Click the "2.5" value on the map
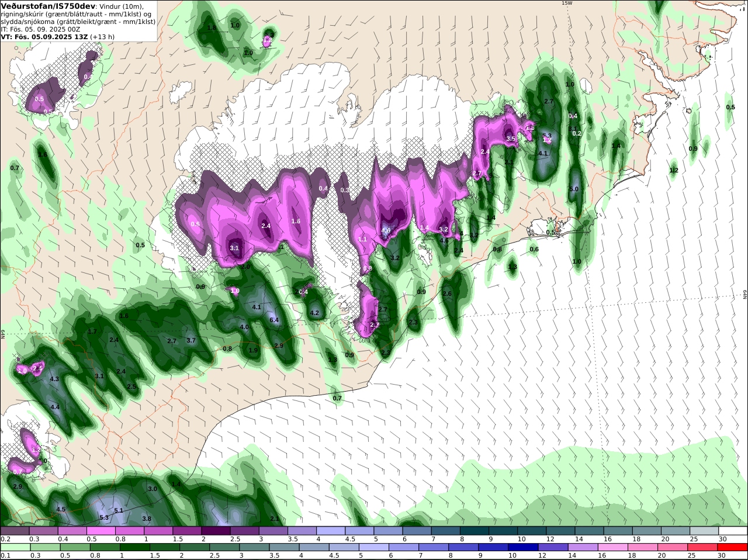The height and width of the screenshot is (560, 748). coord(131,387)
